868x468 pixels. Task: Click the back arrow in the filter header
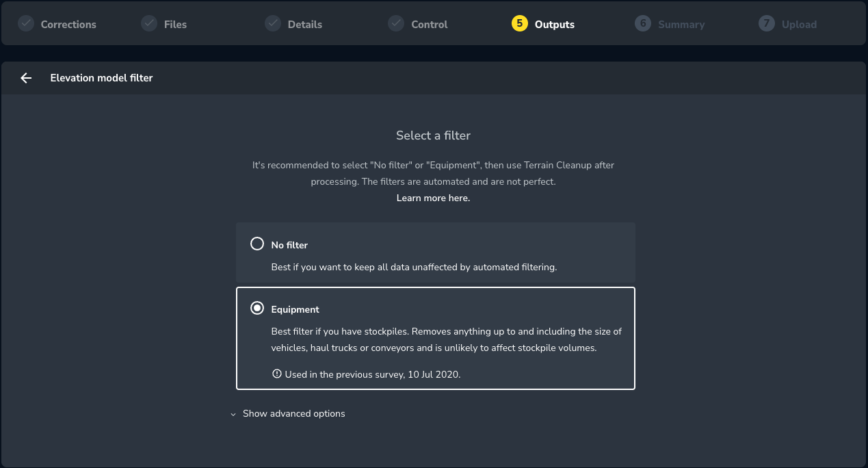(26, 78)
